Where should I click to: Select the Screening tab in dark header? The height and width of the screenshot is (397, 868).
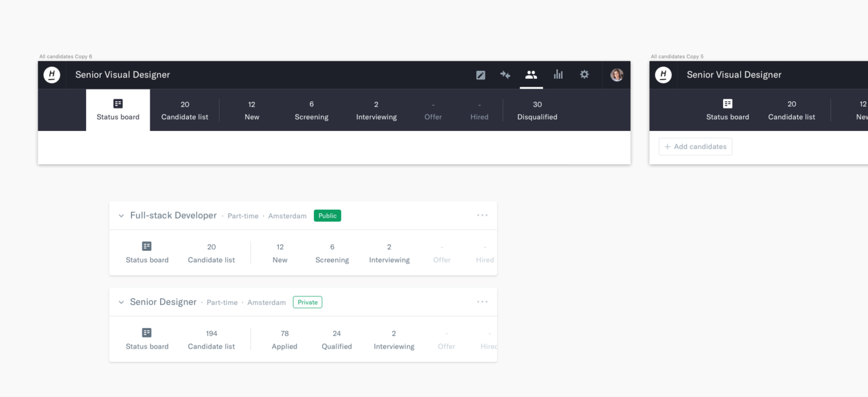311,110
